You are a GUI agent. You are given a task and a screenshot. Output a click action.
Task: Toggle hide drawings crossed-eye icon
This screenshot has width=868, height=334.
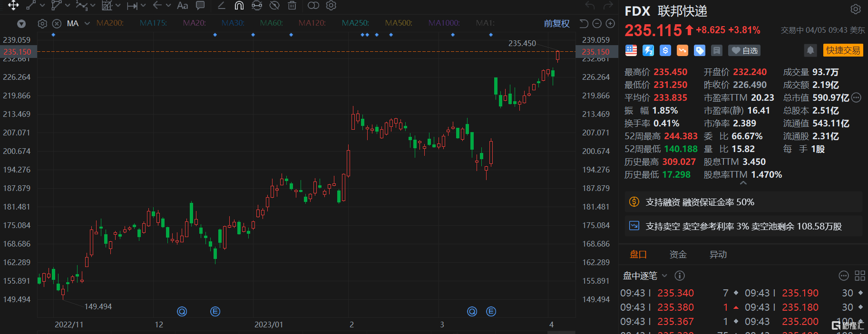tap(274, 6)
